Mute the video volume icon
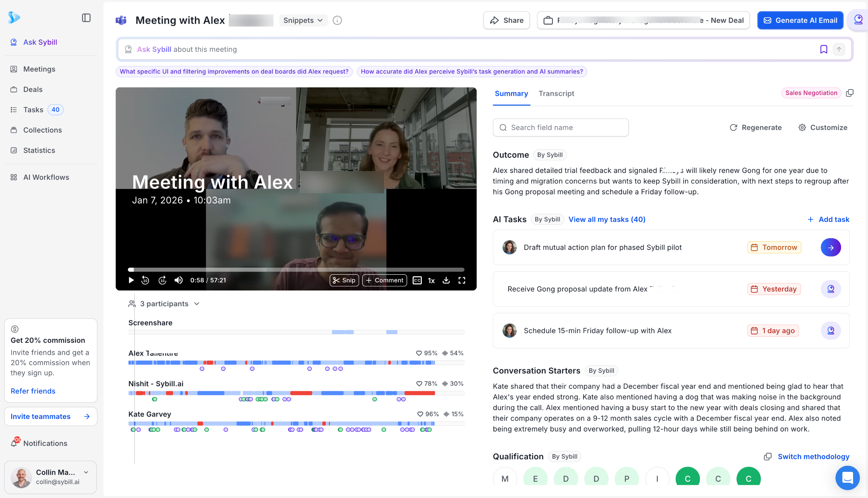 tap(178, 280)
